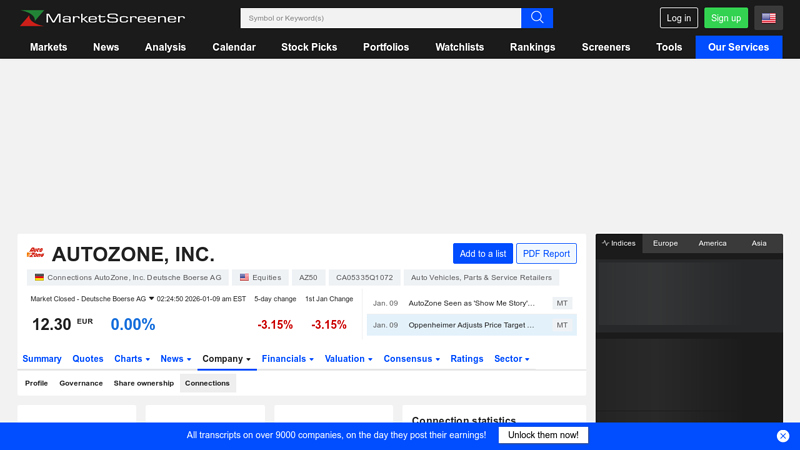Expand the Sector dropdown tab
The height and width of the screenshot is (450, 800).
click(511, 359)
